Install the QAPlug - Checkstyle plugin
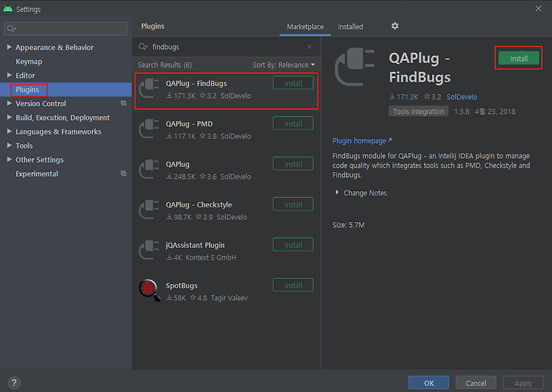The image size is (552, 392). click(293, 204)
